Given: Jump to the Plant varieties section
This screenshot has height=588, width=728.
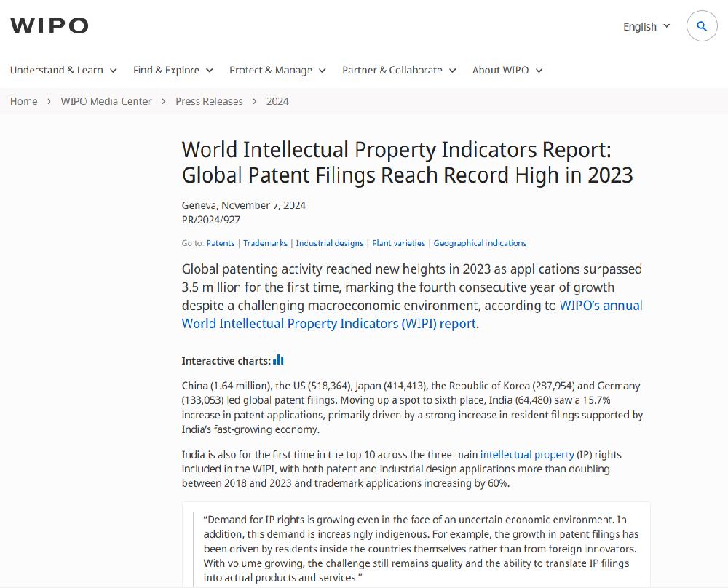Looking at the screenshot, I should (398, 243).
